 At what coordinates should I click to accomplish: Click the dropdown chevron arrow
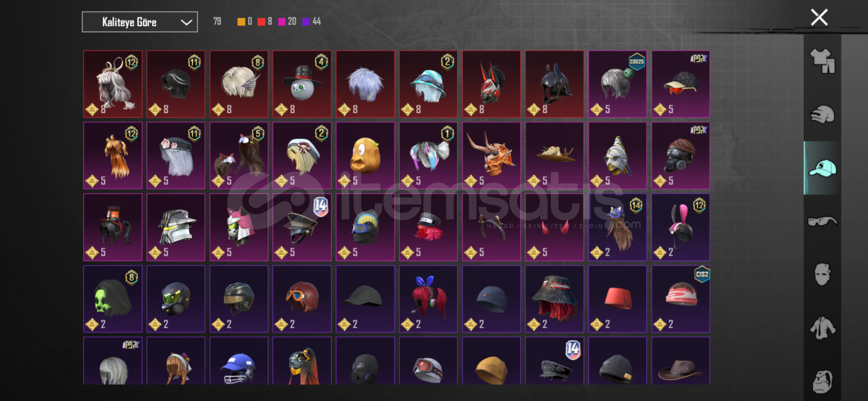tap(186, 22)
